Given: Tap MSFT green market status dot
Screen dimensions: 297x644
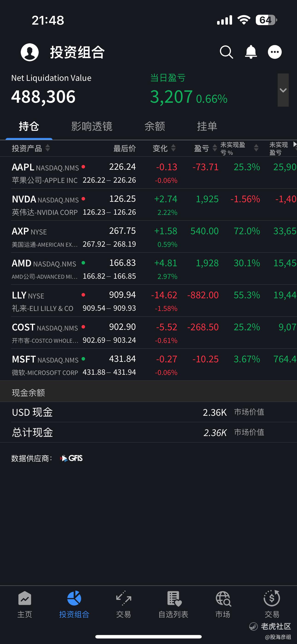Looking at the screenshot, I should pos(83,359).
